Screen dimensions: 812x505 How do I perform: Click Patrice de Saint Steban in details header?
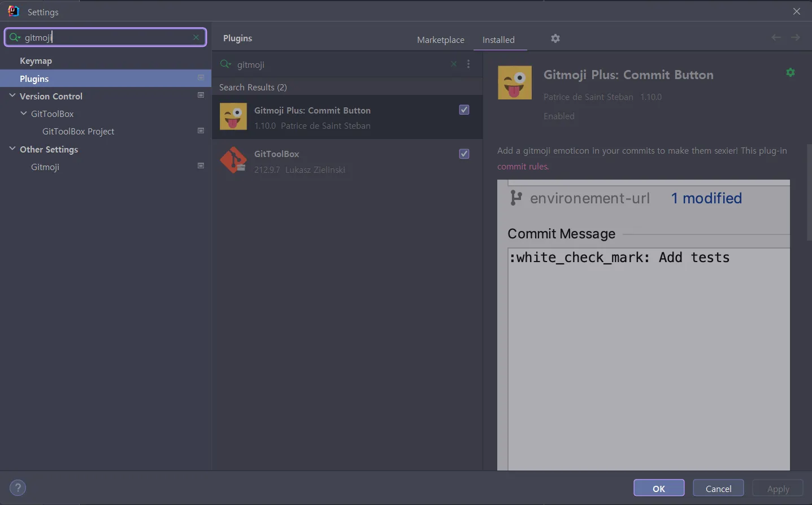588,97
